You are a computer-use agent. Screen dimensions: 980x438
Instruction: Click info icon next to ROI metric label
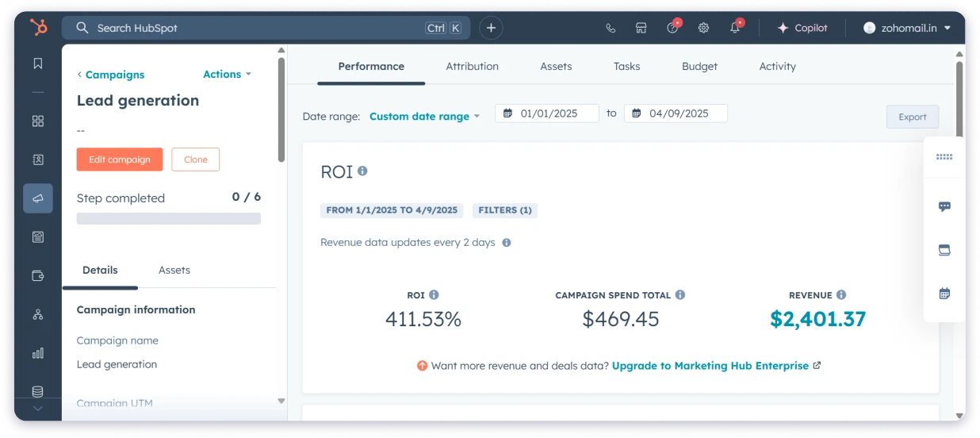pos(434,294)
